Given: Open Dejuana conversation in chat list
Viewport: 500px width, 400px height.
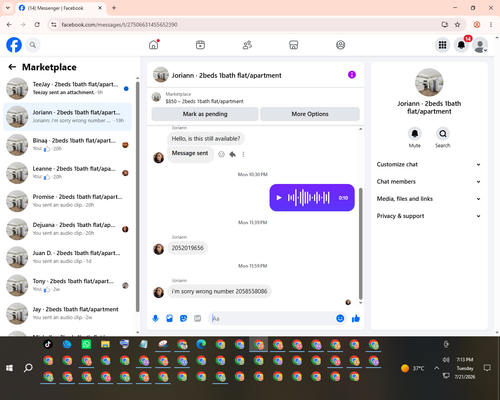Looking at the screenshot, I should (67, 229).
